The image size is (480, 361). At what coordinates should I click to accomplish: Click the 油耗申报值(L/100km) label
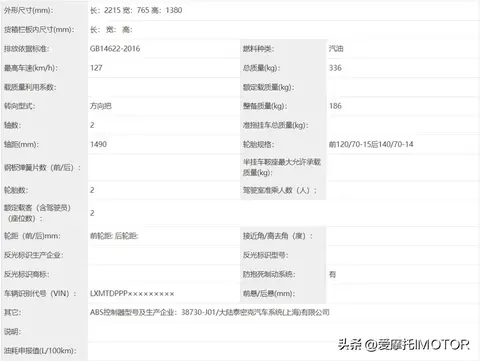coord(40,351)
